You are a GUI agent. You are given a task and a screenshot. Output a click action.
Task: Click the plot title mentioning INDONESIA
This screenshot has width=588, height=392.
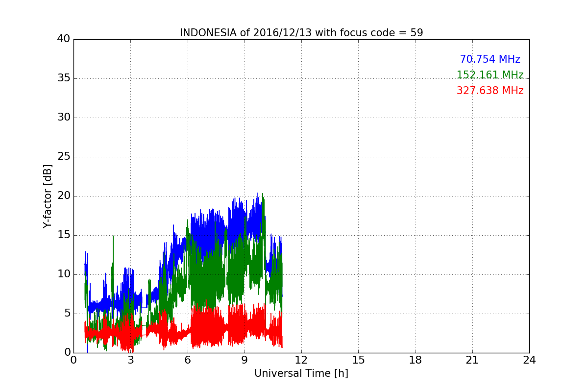tap(301, 33)
